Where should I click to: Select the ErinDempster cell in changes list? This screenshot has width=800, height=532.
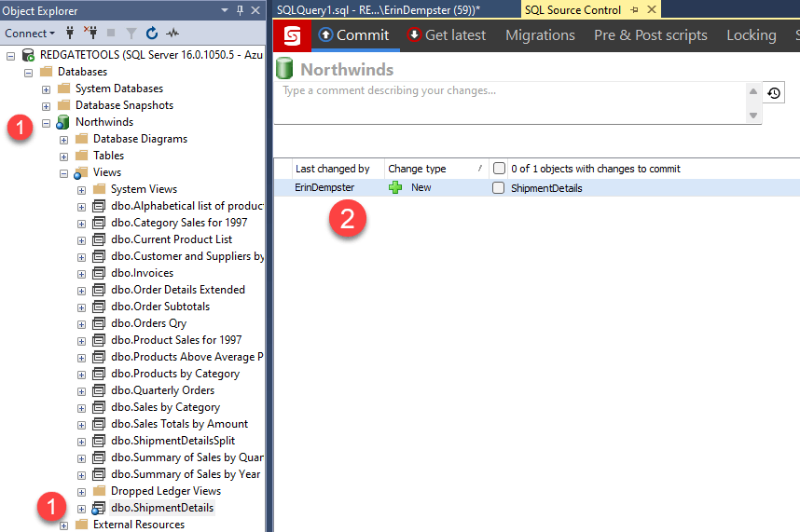(x=324, y=187)
